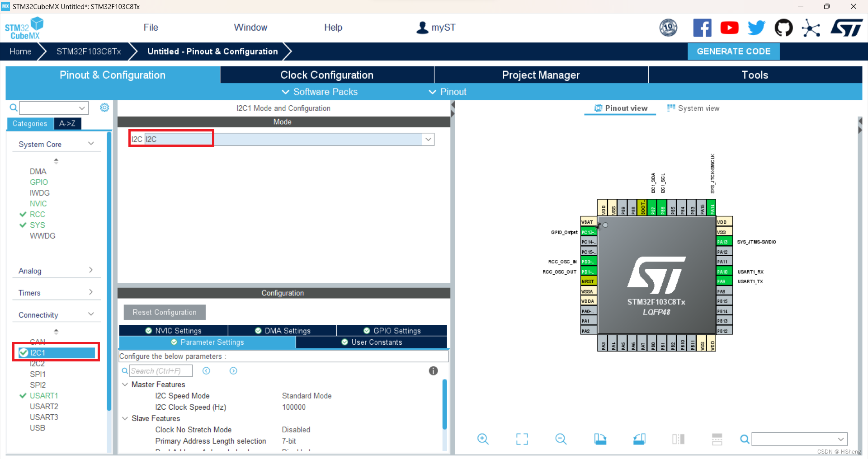This screenshot has height=459, width=868.
Task: Click the parameter info icon
Action: pyautogui.click(x=433, y=370)
